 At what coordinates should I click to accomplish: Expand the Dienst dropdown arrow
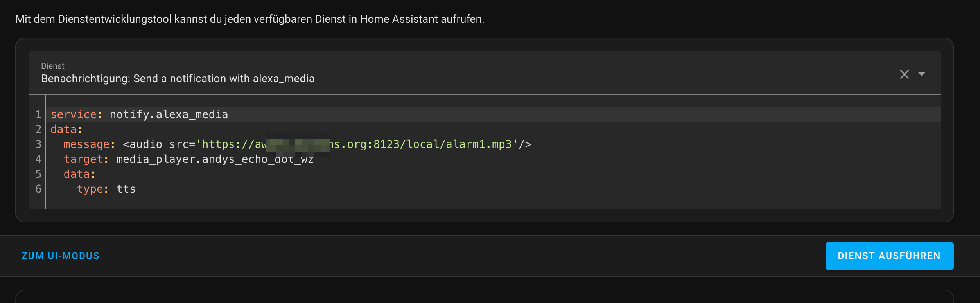tap(922, 74)
